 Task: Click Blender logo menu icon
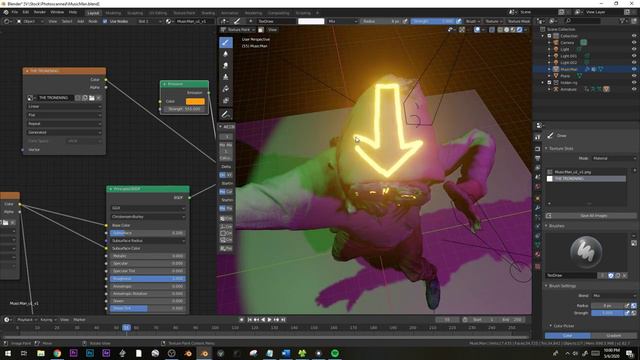6,12
